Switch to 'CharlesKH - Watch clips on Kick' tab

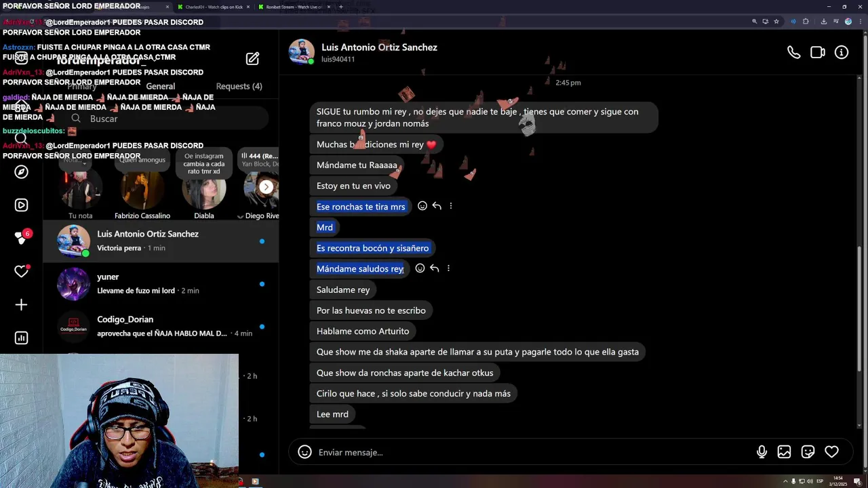click(214, 7)
